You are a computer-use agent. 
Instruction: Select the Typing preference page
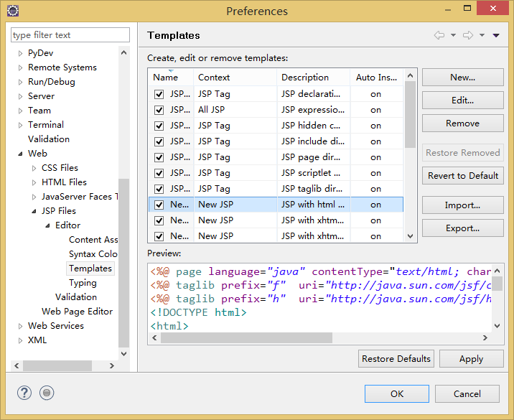point(83,283)
